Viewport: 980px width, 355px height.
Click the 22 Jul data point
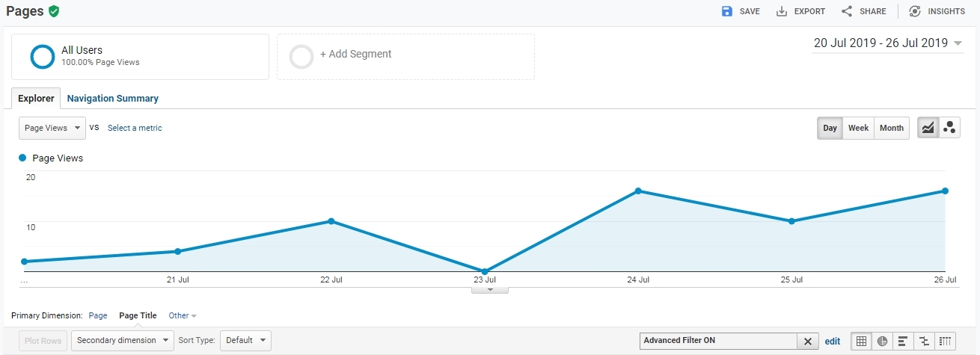point(331,221)
